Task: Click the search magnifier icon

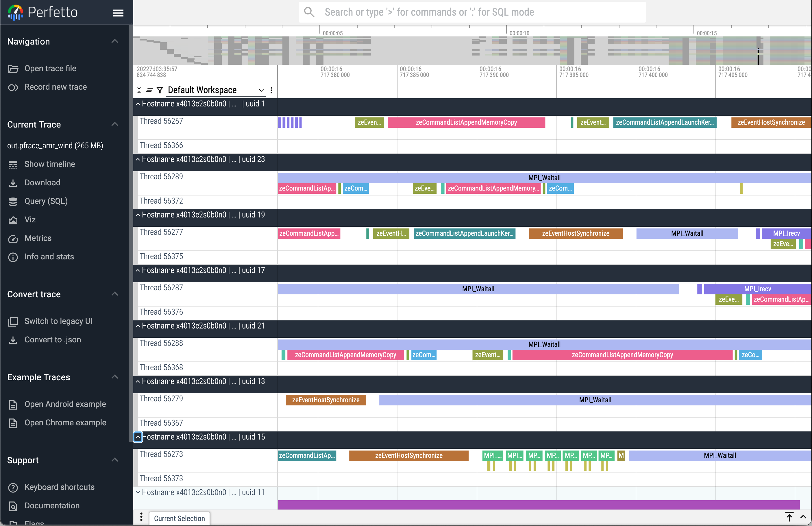Action: click(x=309, y=12)
